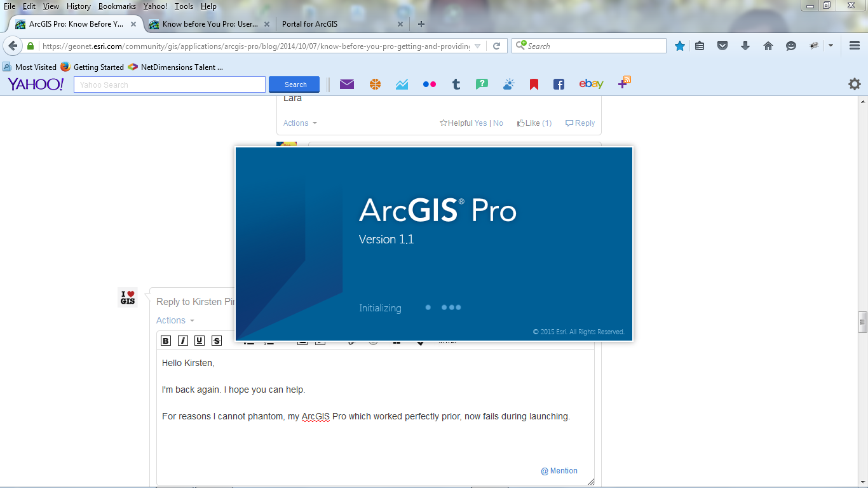
Task: Toggle strikethrough formatting in reply editor
Action: (217, 341)
